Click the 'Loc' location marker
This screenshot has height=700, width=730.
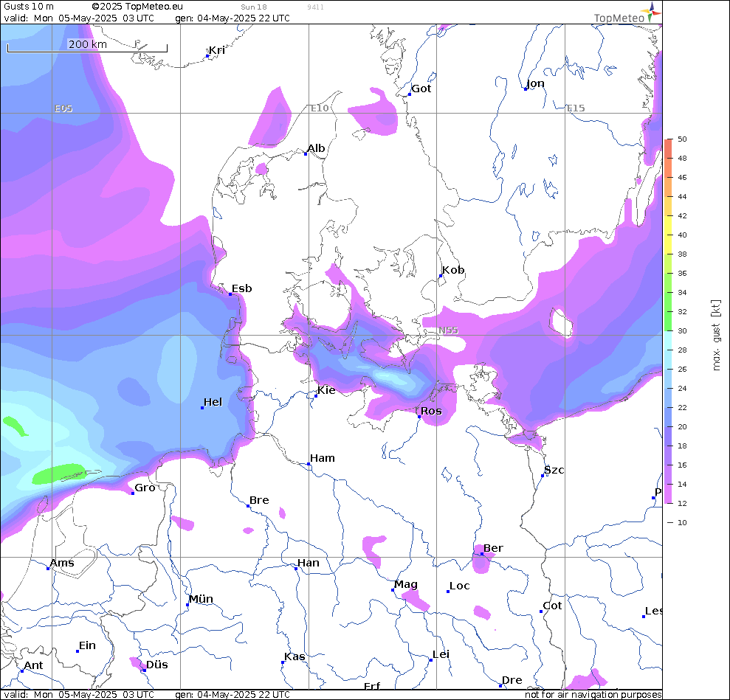tap(448, 591)
